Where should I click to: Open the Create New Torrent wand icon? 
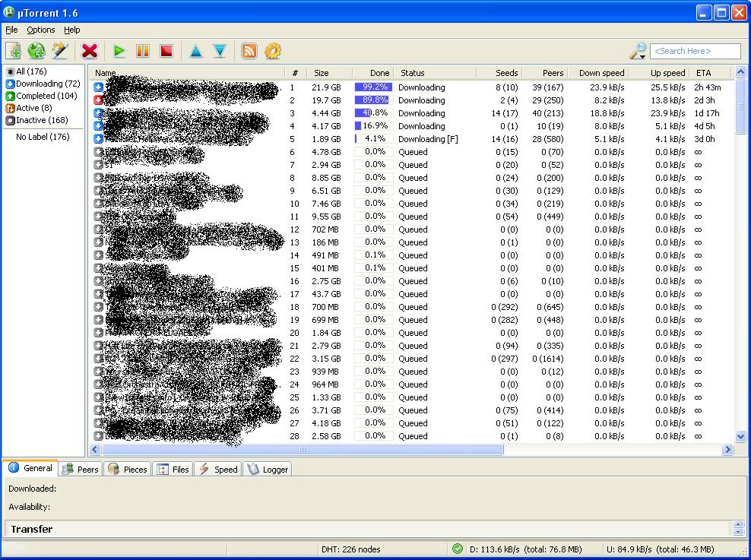tap(60, 51)
